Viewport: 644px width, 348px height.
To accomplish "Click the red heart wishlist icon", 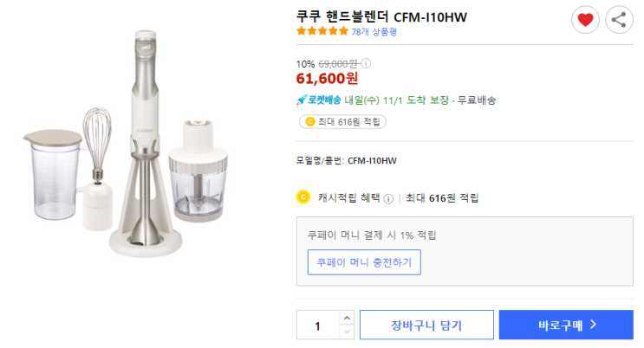I will (585, 20).
